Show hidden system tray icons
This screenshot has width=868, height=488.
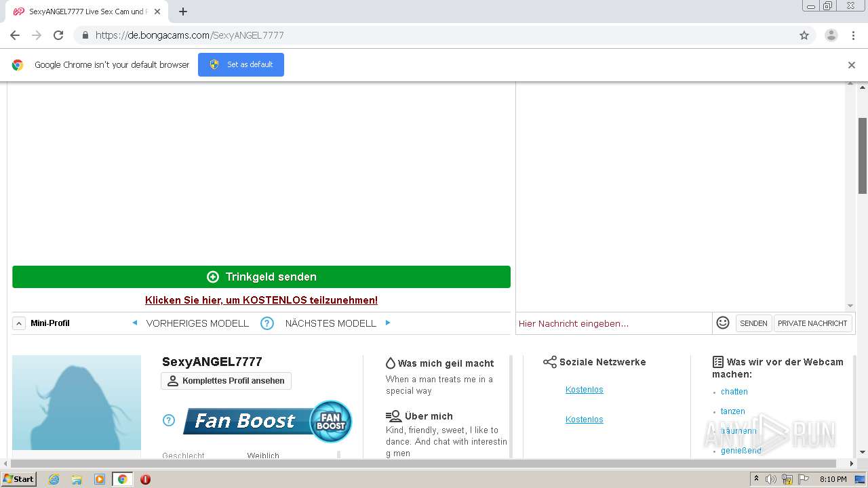click(756, 479)
